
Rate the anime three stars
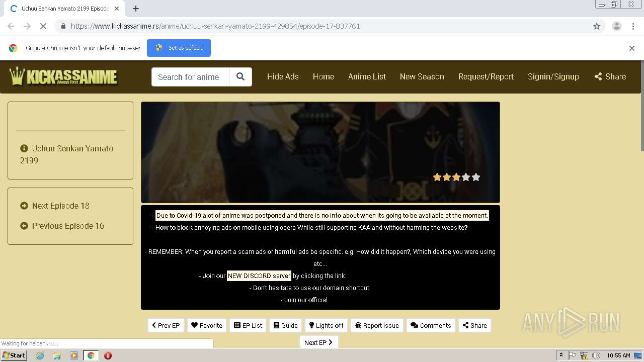[456, 177]
